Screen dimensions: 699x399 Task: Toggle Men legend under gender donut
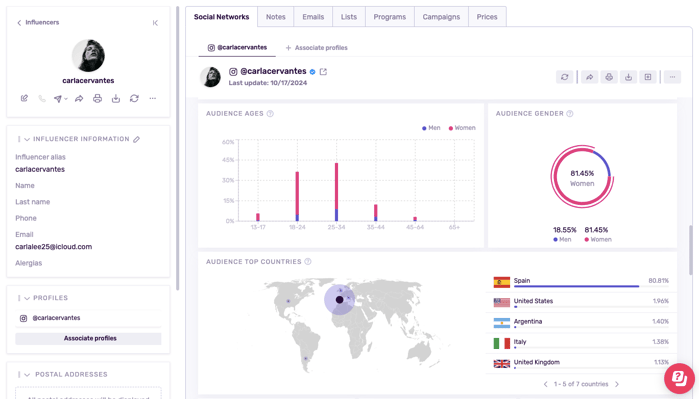[562, 239]
